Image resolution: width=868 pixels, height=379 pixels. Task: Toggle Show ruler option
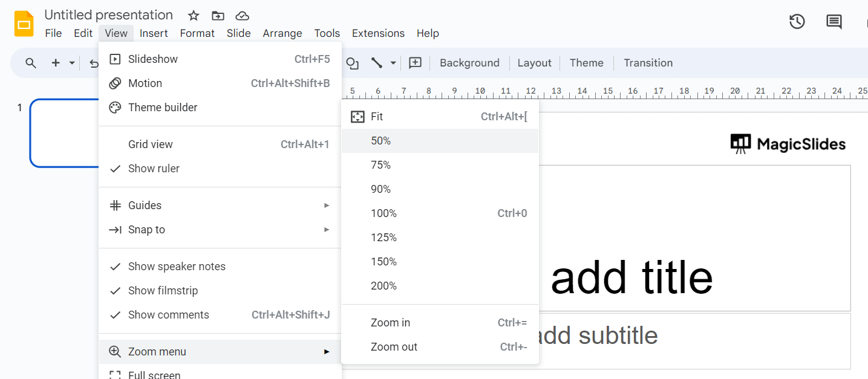click(154, 169)
